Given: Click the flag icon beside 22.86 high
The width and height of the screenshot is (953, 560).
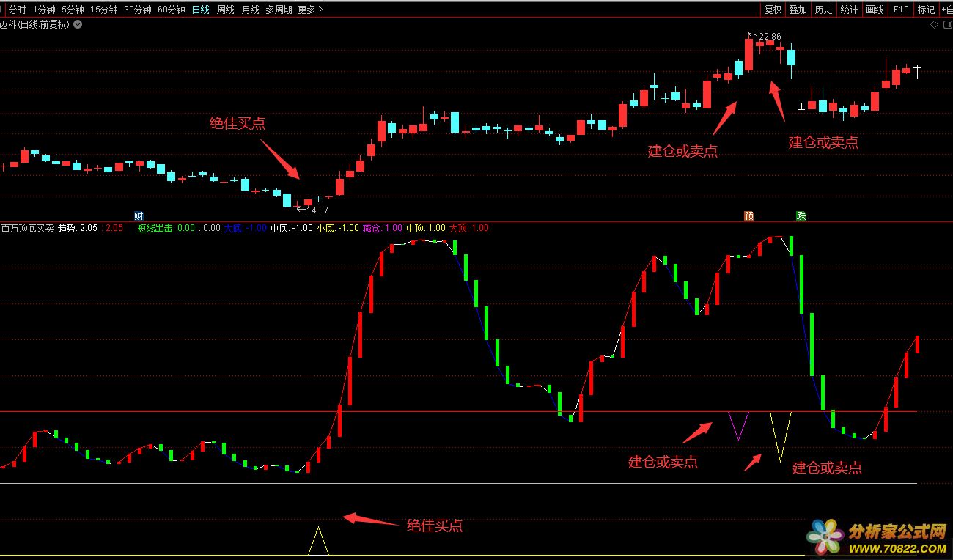Looking at the screenshot, I should (x=751, y=34).
